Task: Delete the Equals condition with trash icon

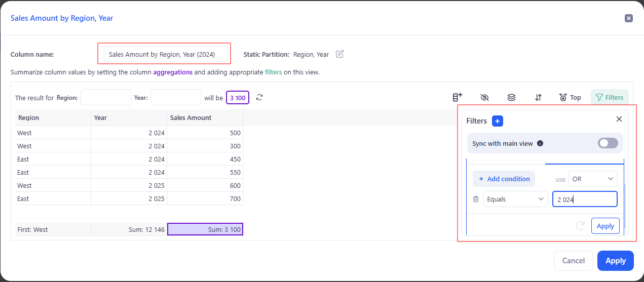Action: 475,199
